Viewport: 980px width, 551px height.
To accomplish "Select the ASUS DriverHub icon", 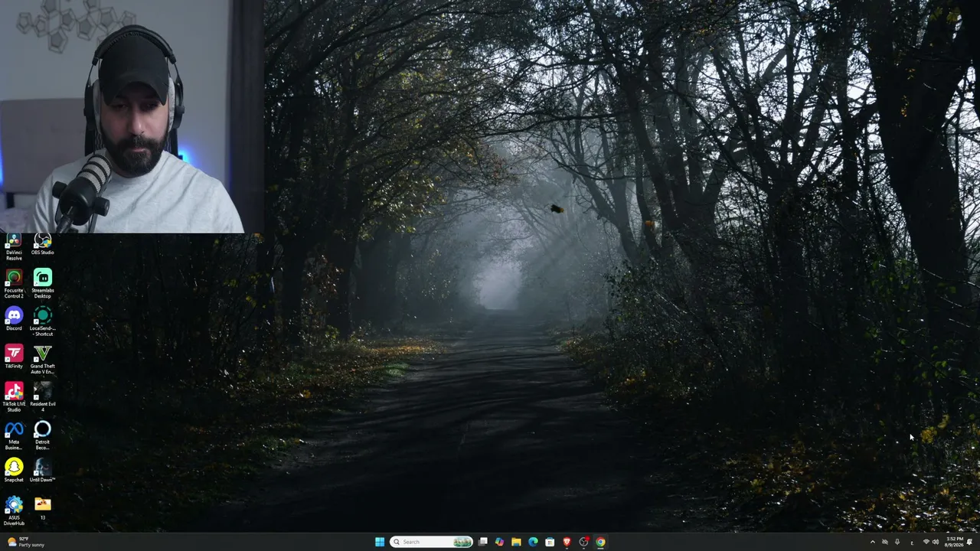I will click(14, 511).
